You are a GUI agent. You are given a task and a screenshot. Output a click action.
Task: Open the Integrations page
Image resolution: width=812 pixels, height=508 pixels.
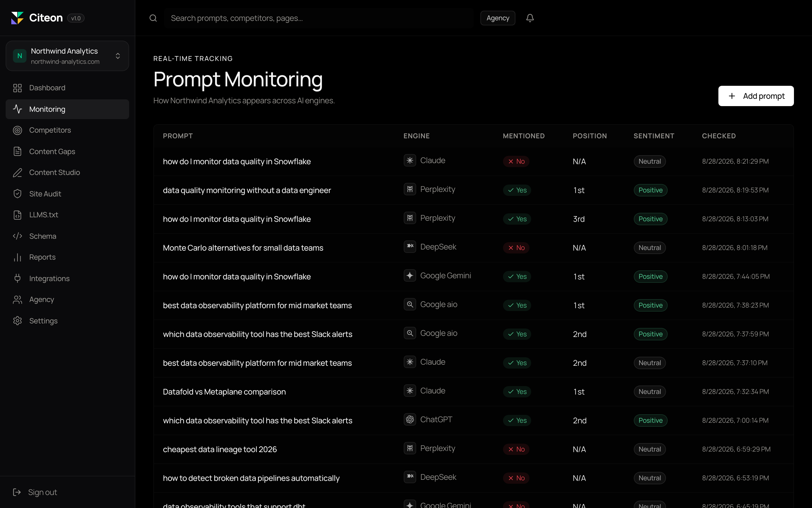click(x=67, y=279)
